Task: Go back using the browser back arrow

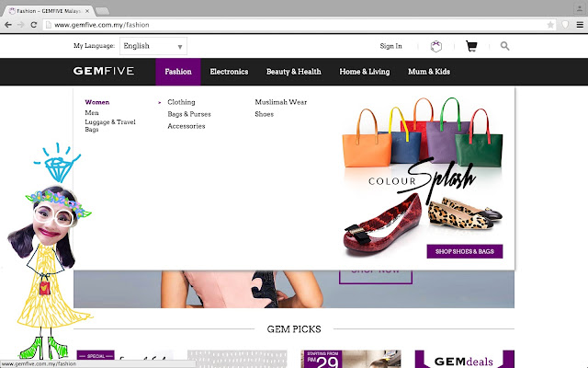Action: click(x=8, y=25)
